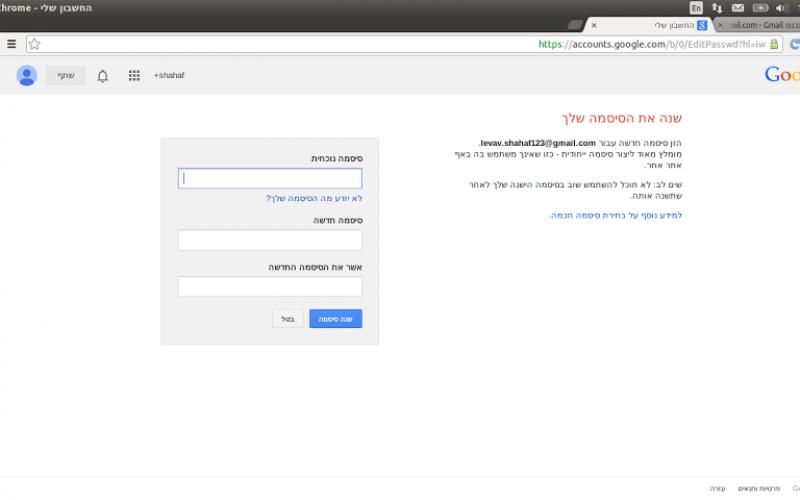The width and height of the screenshot is (800, 500).
Task: Focus the current password field
Action: (x=270, y=179)
